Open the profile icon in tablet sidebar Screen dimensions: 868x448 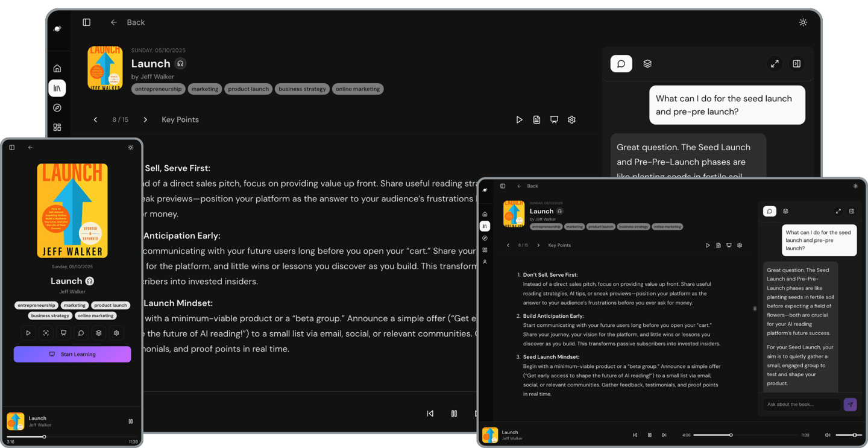tap(485, 262)
